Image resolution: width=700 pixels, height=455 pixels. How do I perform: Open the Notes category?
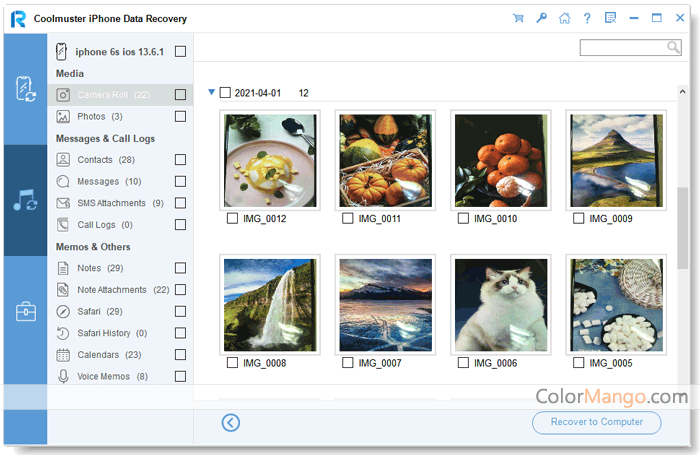(90, 268)
